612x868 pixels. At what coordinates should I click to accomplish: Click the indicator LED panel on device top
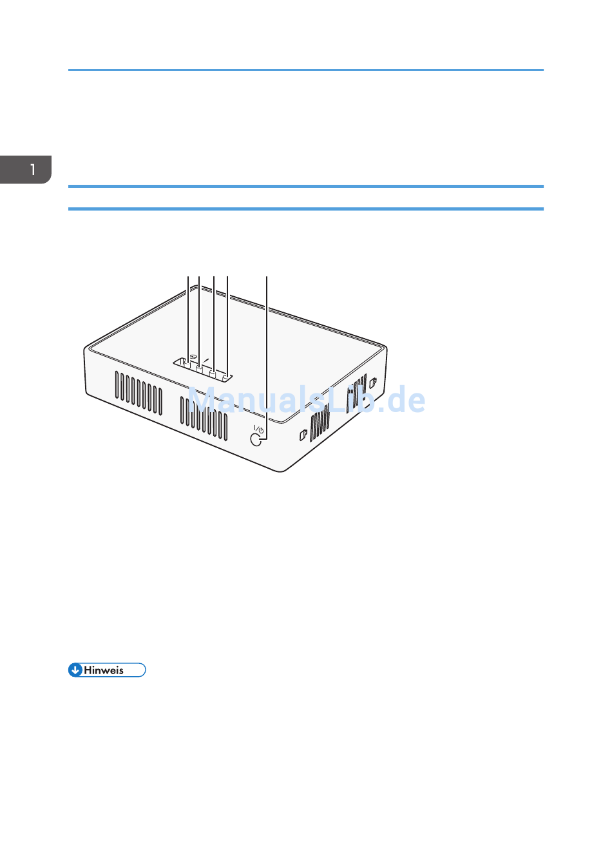[x=202, y=368]
